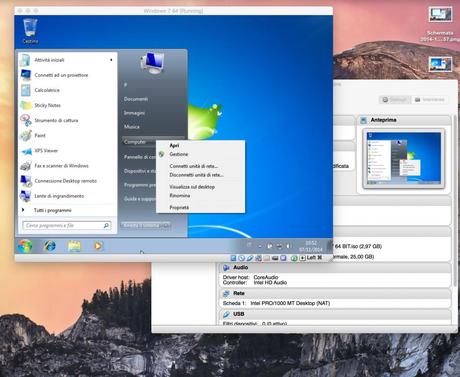
Task: Click the Strumento di cattura scissors icon
Action: [26, 120]
